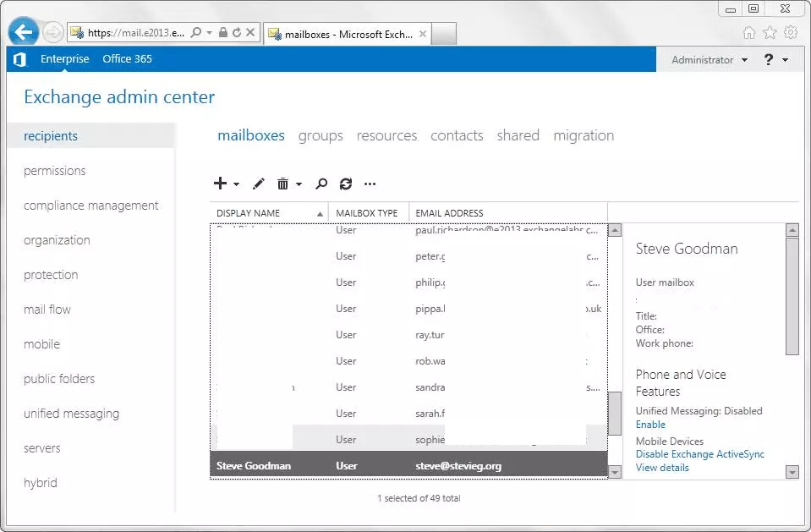Open mail flow in the left navigation
This screenshot has height=532, width=811.
pos(47,310)
